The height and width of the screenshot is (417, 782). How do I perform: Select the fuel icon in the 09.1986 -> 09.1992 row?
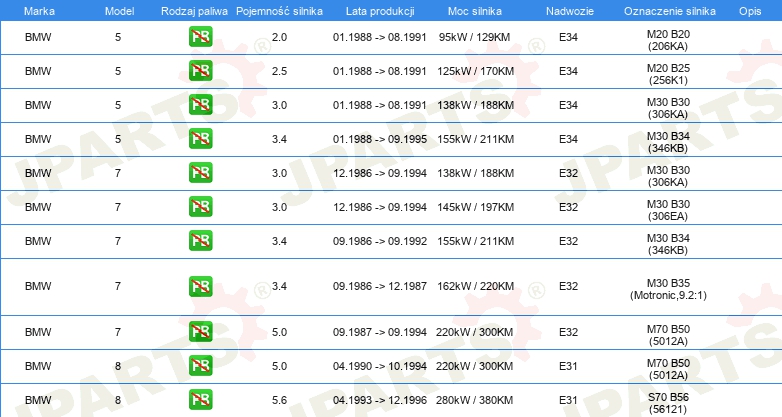click(200, 240)
